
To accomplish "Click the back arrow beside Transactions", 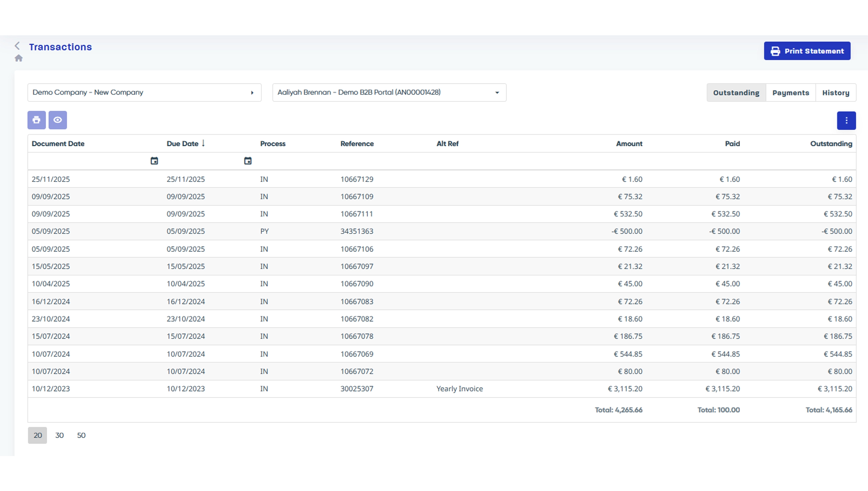I will (17, 46).
